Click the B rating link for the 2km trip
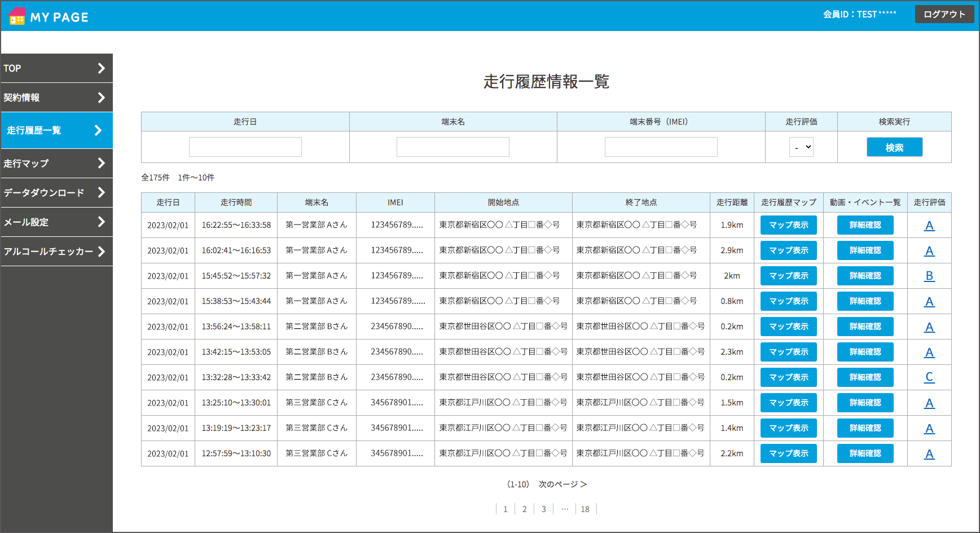Viewport: 980px width, 533px height. click(x=929, y=276)
